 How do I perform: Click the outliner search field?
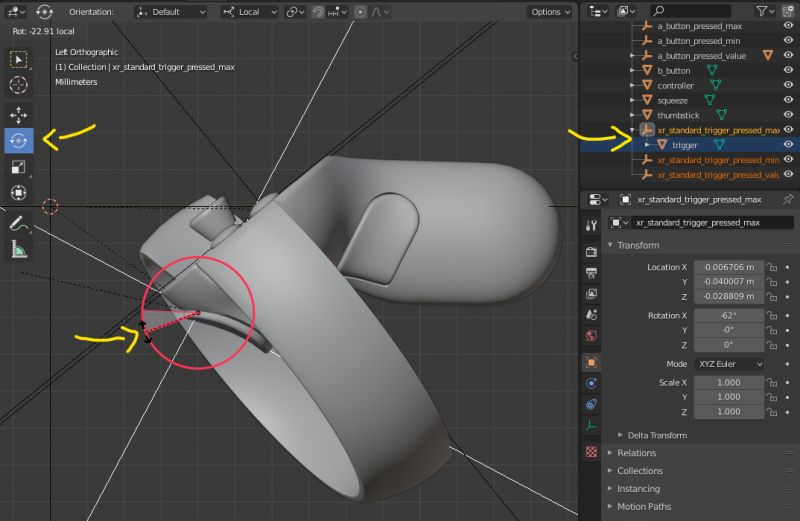690,11
